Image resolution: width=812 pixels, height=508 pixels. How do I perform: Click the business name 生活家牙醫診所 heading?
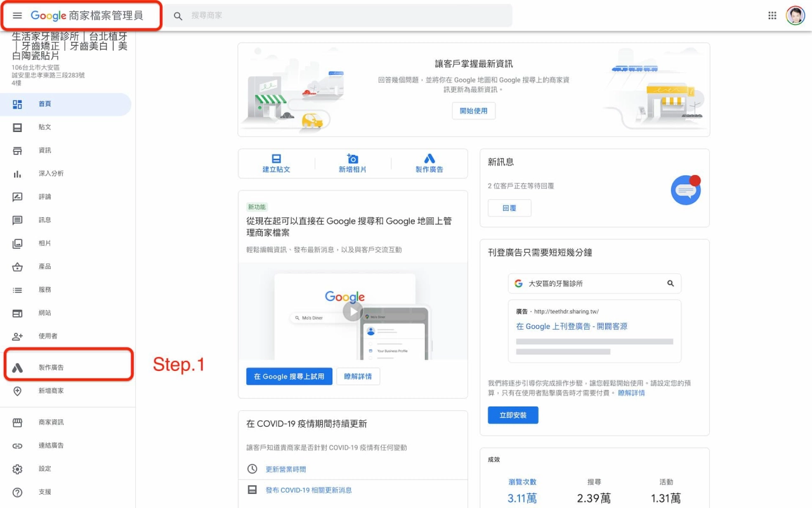[70, 46]
